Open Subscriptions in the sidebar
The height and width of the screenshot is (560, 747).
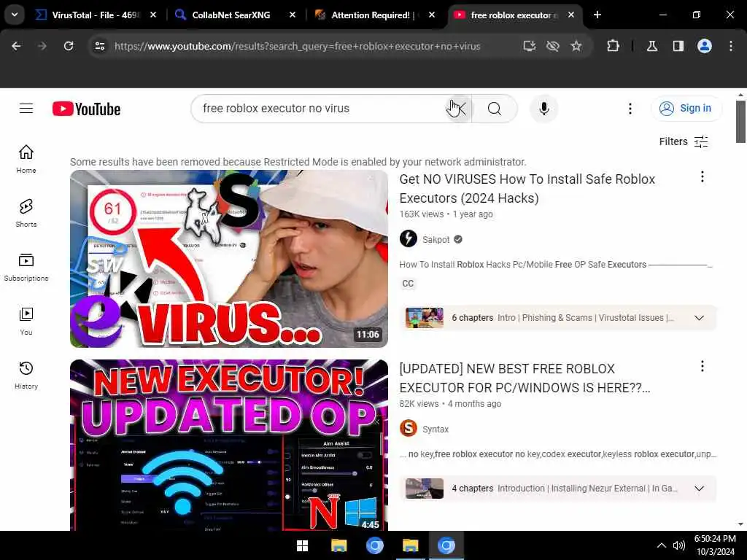pyautogui.click(x=26, y=267)
